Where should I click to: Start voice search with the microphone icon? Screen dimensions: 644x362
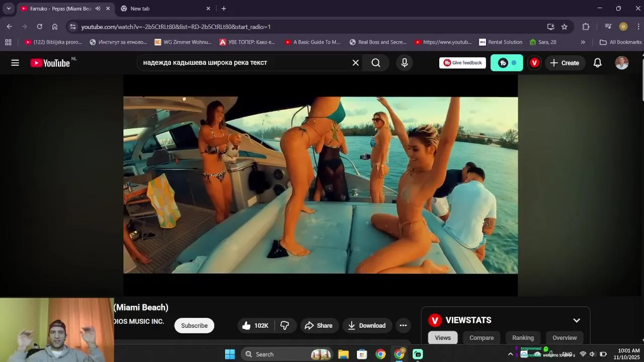point(405,63)
